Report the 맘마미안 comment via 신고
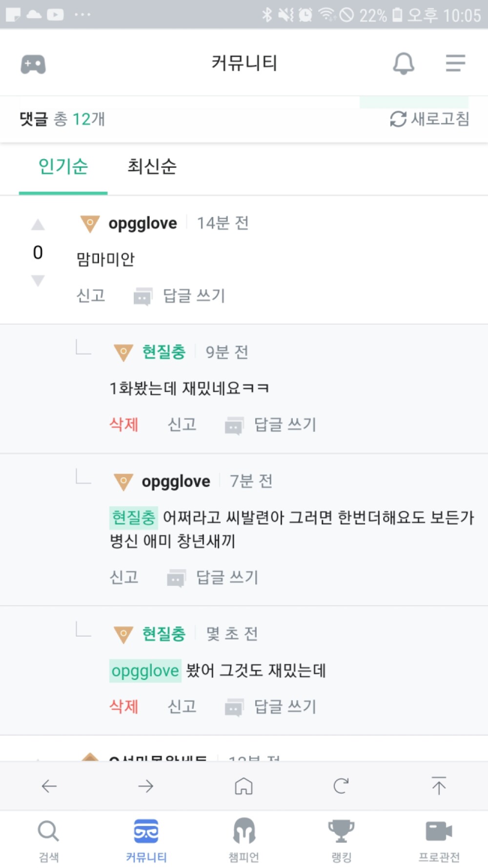Viewport: 488px width, 868px height. (x=91, y=295)
